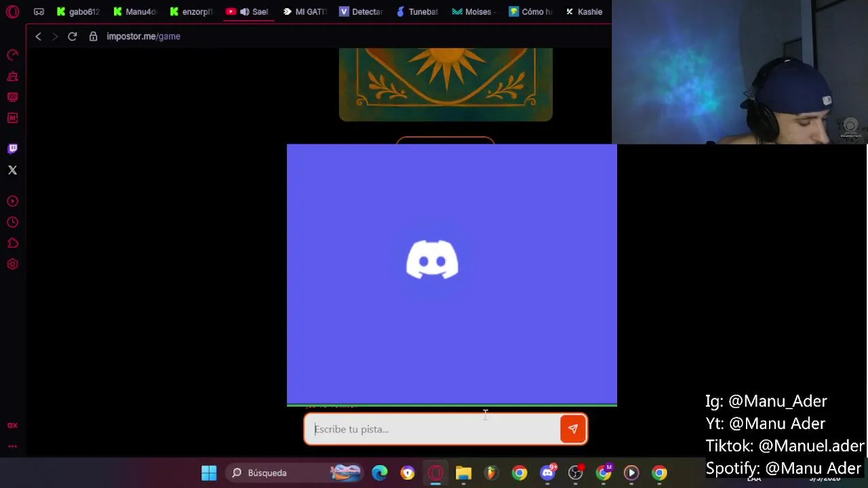Open the History clock icon in sidebar
This screenshot has width=868, height=488.
click(12, 222)
